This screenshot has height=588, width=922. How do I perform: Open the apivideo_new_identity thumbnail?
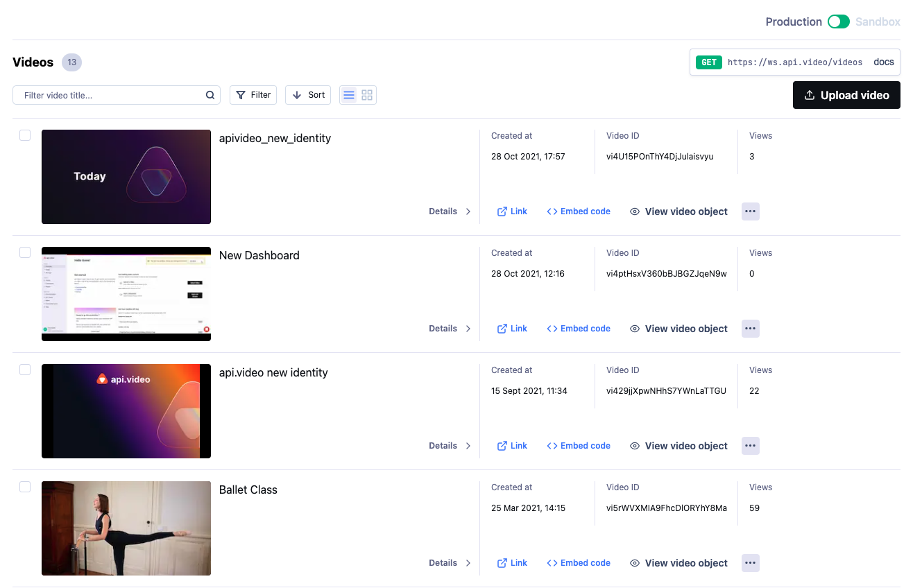click(126, 177)
